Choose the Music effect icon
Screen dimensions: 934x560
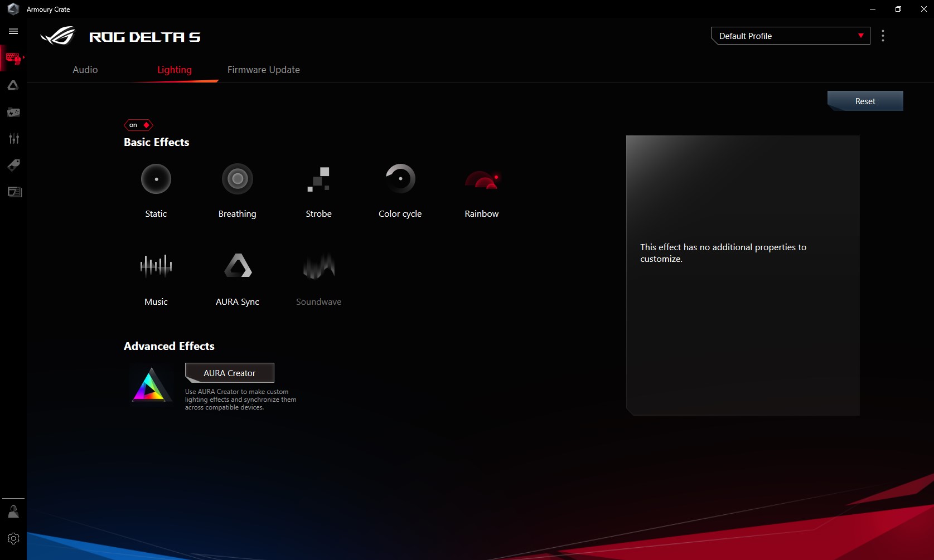tap(156, 266)
